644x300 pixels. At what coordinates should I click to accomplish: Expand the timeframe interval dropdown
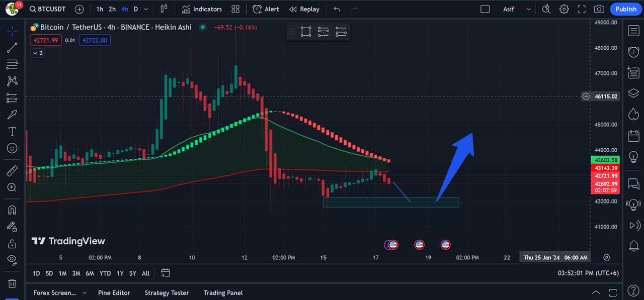pos(146,9)
